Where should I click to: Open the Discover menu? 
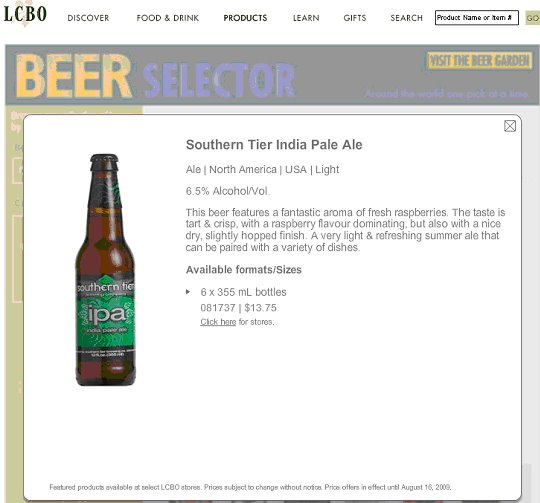tap(88, 18)
